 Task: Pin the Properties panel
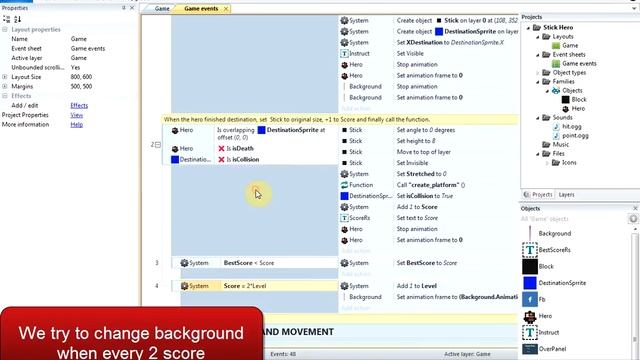tap(124, 8)
